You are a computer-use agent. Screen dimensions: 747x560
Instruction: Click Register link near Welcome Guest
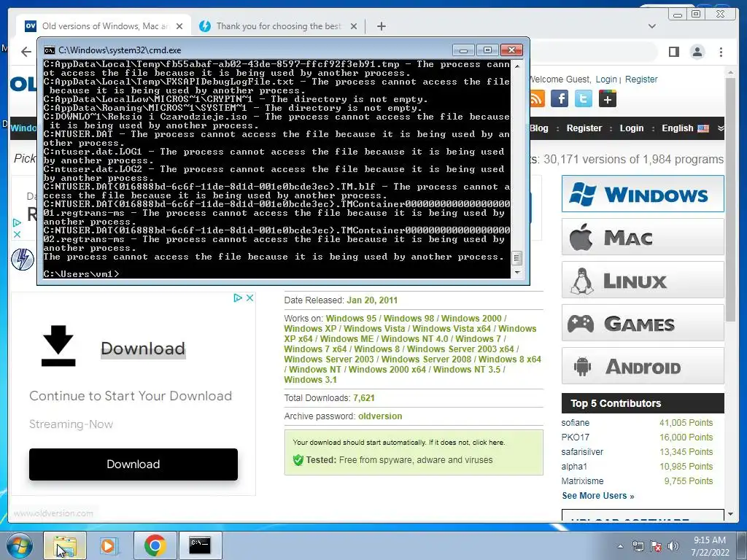point(640,79)
